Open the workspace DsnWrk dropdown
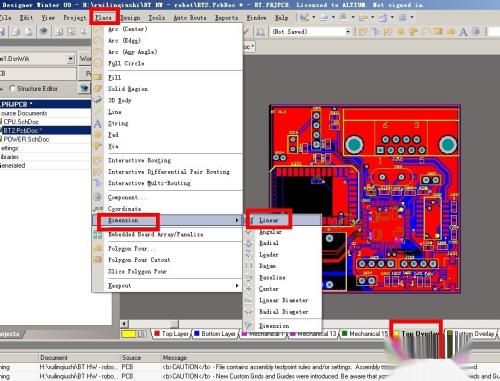 pyautogui.click(x=70, y=59)
